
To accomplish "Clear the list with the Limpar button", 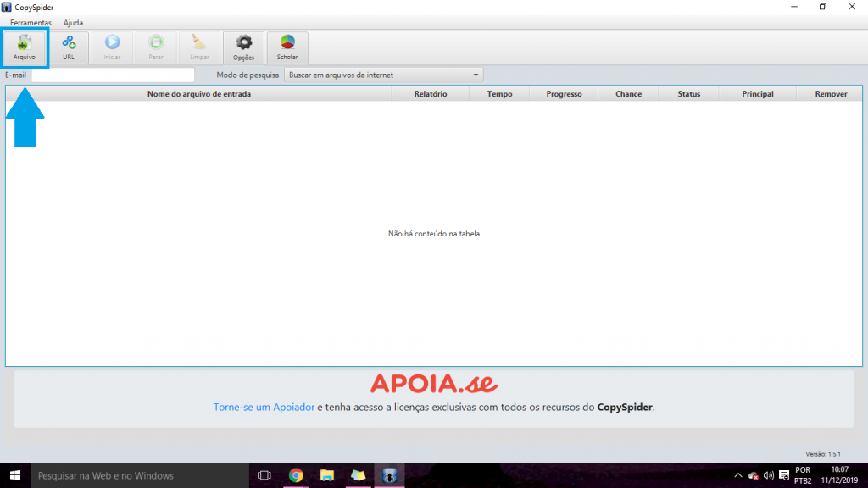I will click(199, 47).
